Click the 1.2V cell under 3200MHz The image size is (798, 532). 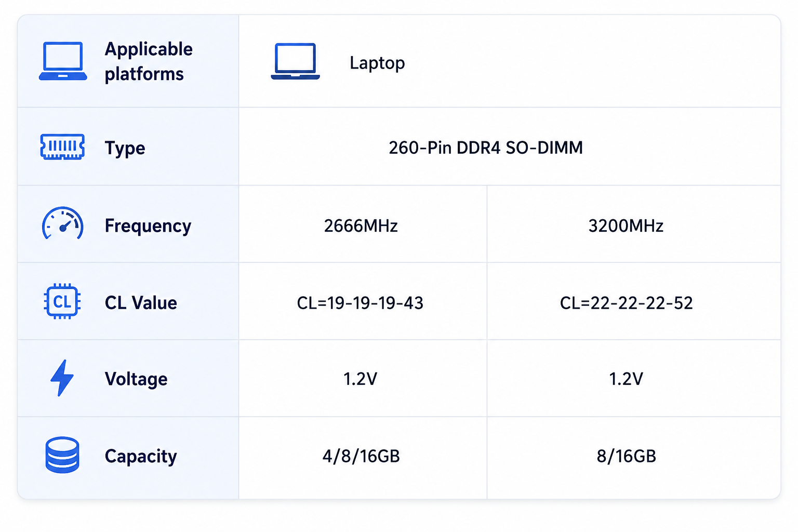(x=626, y=379)
